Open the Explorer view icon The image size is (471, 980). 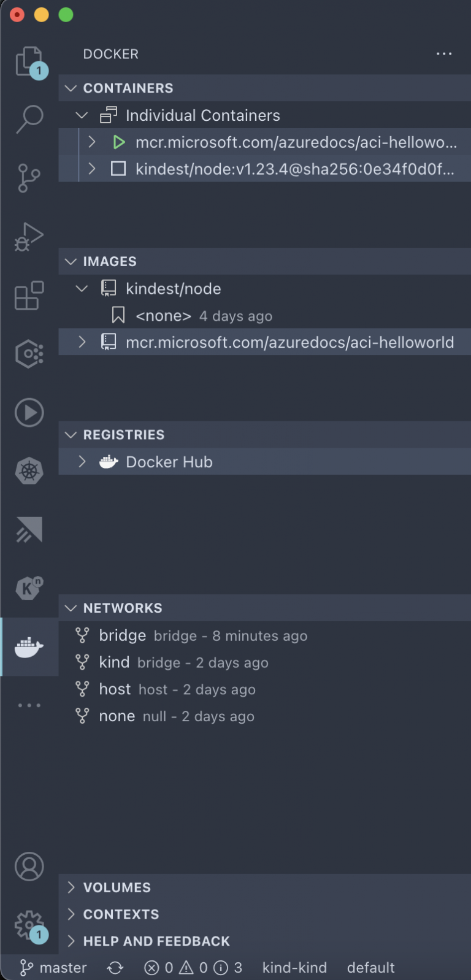click(x=29, y=60)
